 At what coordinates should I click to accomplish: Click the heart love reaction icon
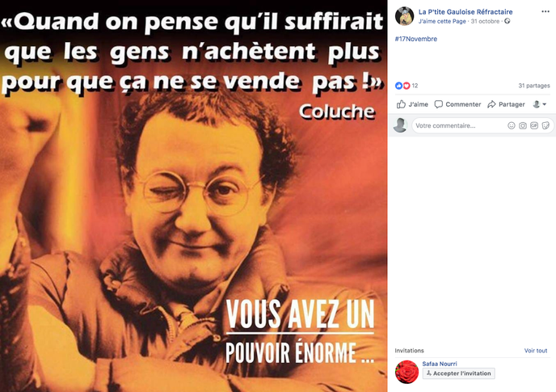pos(406,86)
